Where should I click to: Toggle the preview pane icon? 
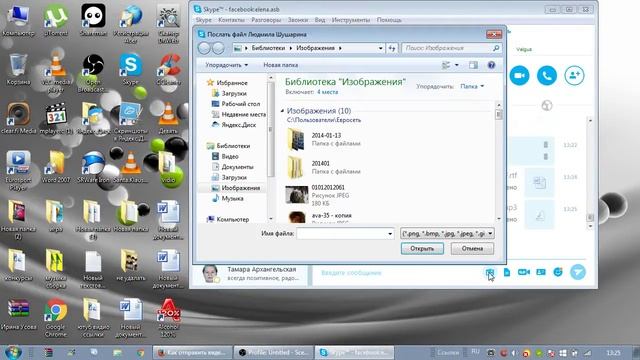pos(473,65)
